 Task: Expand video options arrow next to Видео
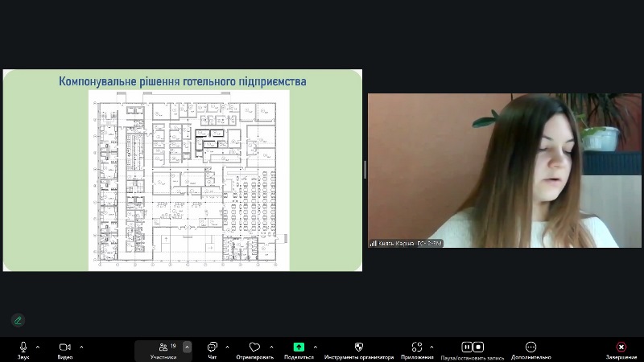click(x=81, y=347)
